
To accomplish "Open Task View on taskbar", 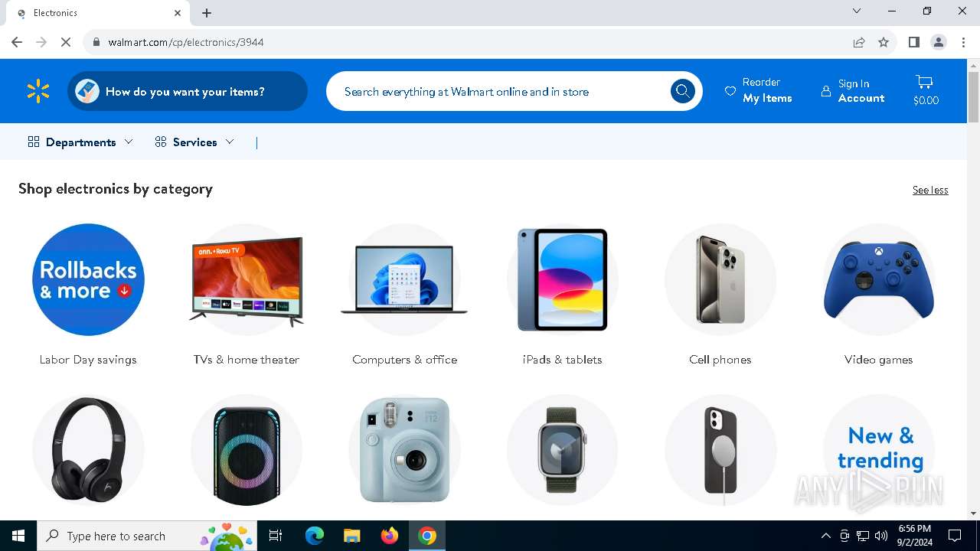I will click(276, 536).
